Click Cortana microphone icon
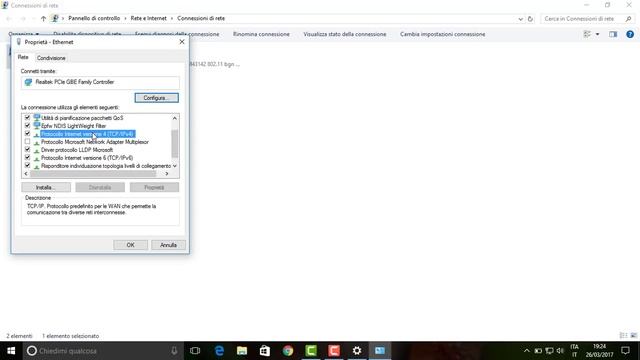Screen dimensions: 640x360 (174, 351)
